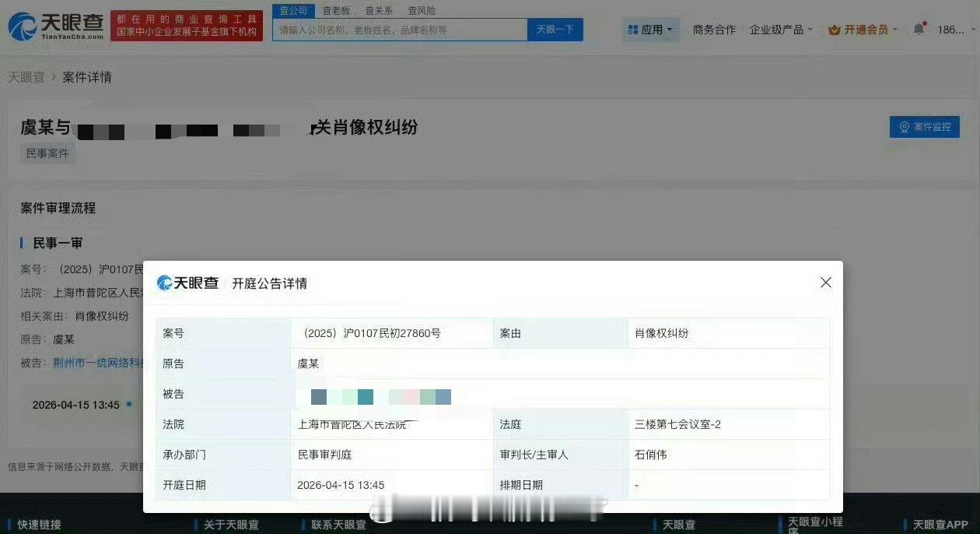Focus the company name search field
Viewport: 980px width, 534px height.
click(400, 30)
